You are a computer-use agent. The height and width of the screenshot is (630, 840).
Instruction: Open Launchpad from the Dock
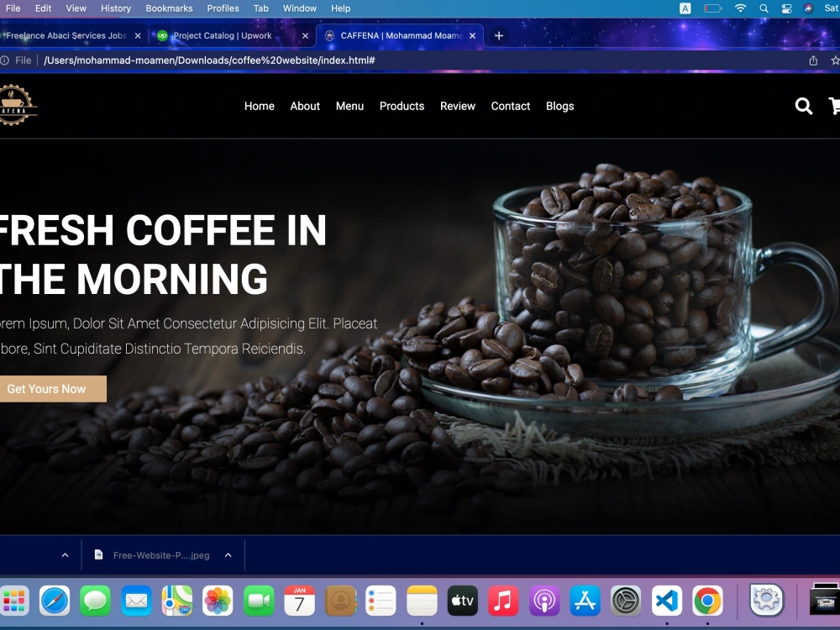point(14,601)
